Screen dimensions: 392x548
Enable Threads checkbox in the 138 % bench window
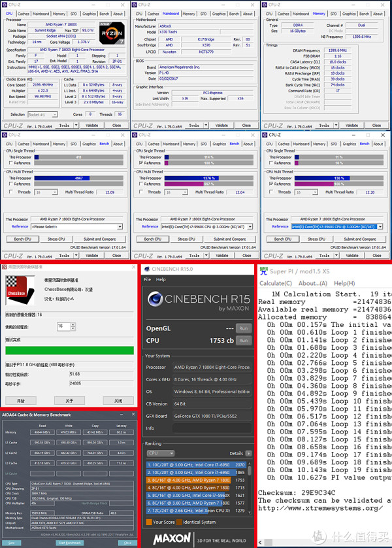[271, 192]
